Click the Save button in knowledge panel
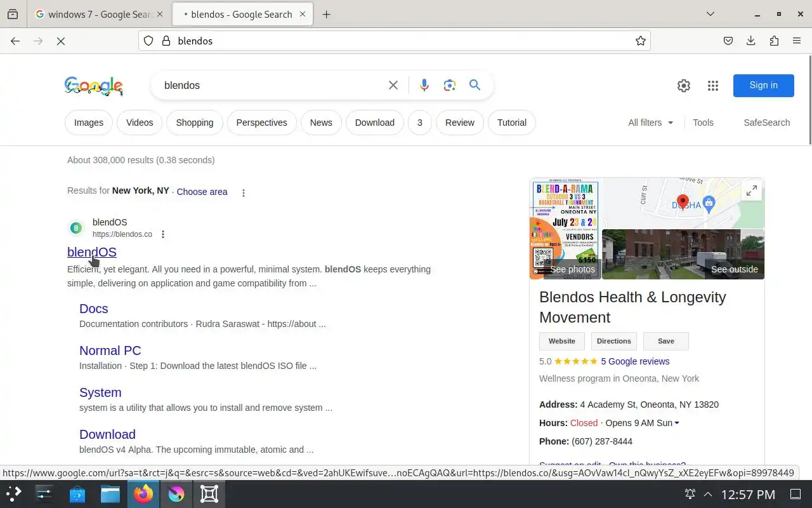The image size is (812, 508). click(x=666, y=341)
